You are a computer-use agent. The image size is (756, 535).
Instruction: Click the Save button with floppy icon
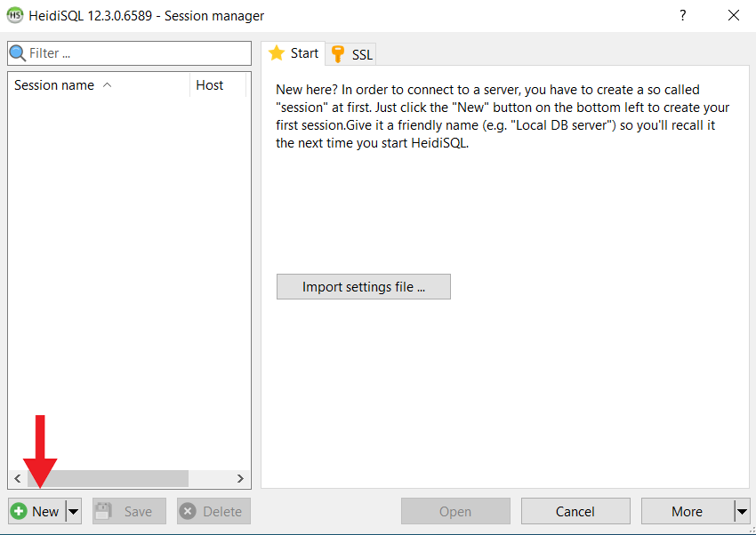pyautogui.click(x=129, y=511)
